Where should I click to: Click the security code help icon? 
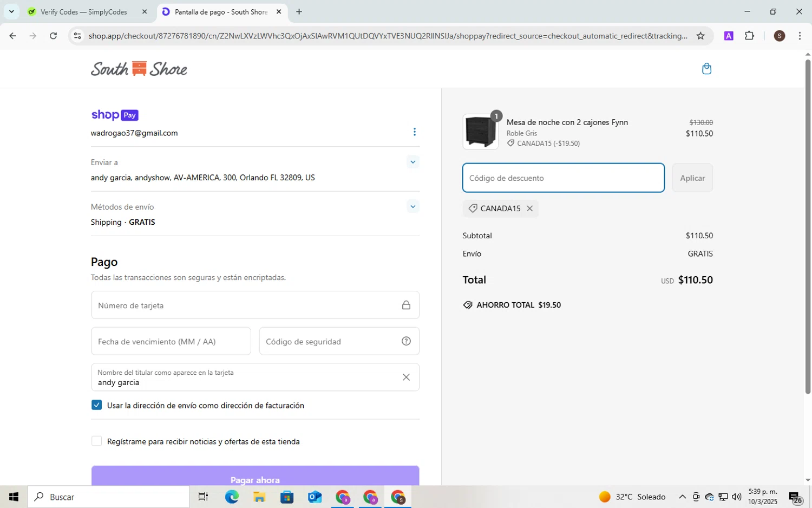[x=406, y=341]
